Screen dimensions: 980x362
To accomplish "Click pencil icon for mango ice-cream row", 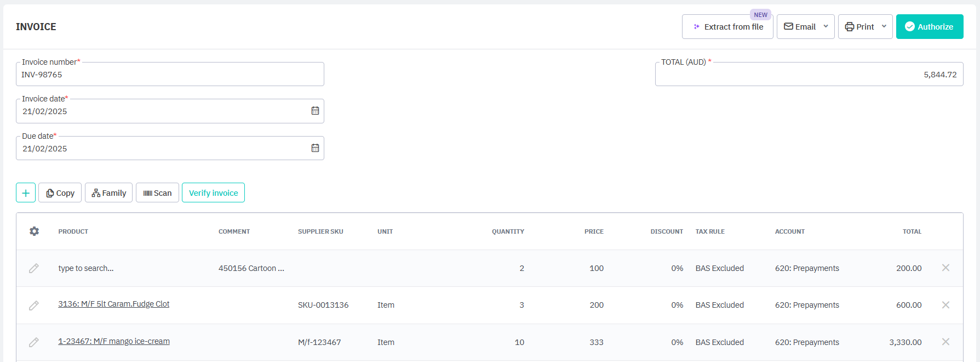I will click(x=34, y=342).
